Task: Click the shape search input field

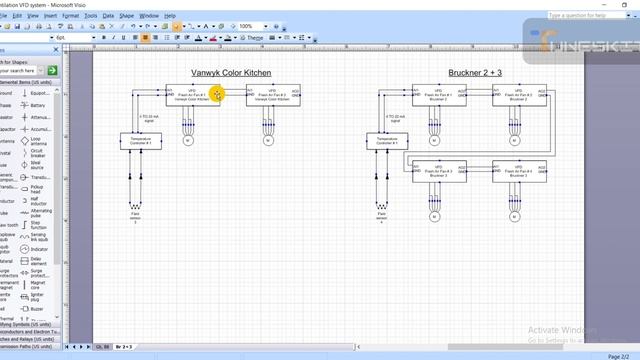Action: pyautogui.click(x=18, y=71)
